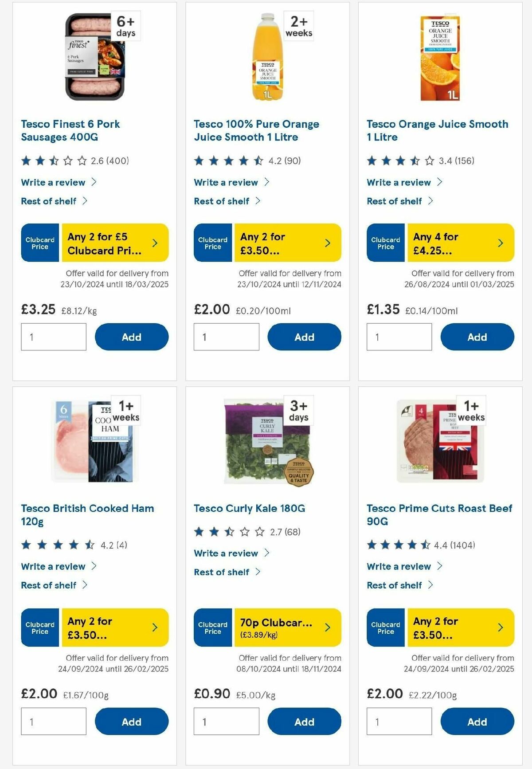Open the 'Any 4 for £4.25' offer details

[x=500, y=243]
